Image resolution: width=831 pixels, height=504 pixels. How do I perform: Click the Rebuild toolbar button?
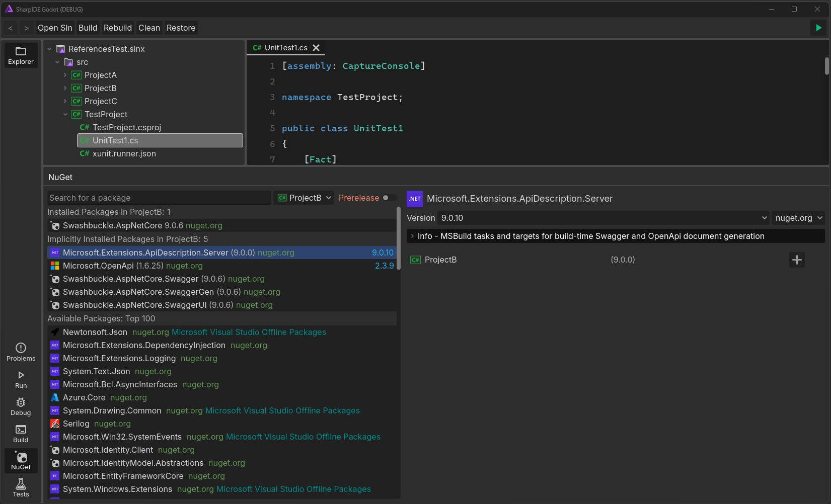(118, 28)
